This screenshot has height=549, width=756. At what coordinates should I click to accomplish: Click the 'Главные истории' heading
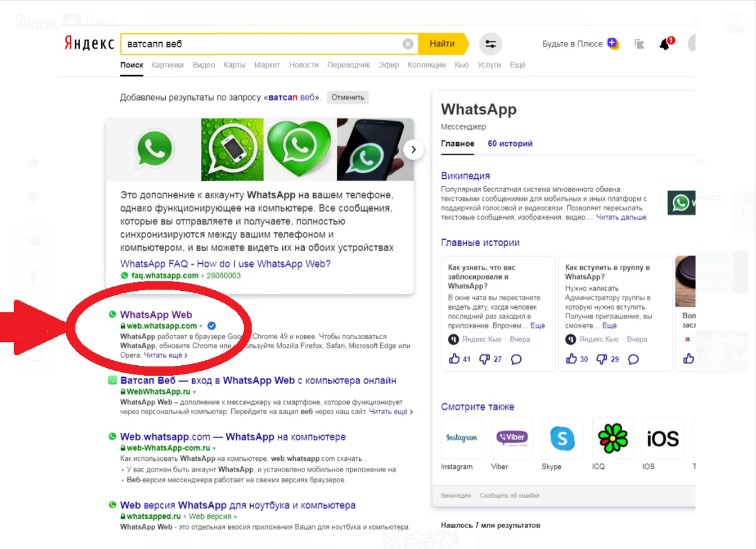click(x=480, y=242)
